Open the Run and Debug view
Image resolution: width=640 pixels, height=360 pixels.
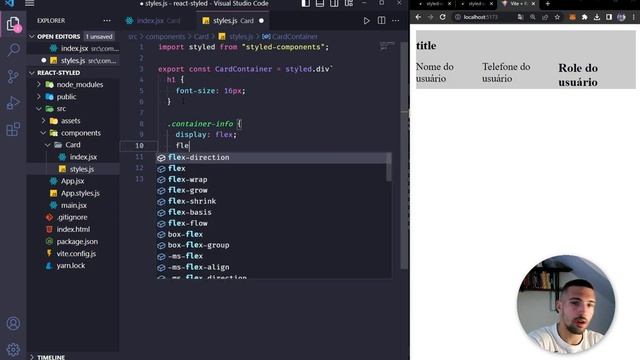13,103
